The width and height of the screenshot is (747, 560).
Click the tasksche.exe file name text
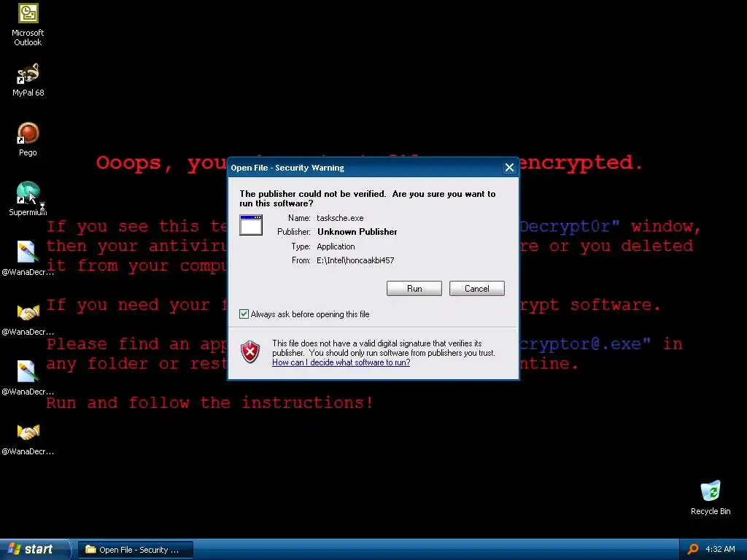[x=340, y=218]
